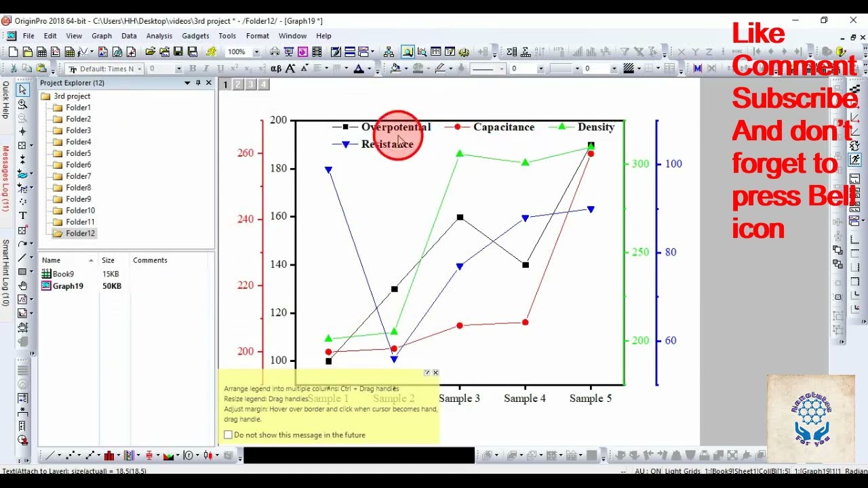Collapse Name column sort arrow
Image resolution: width=868 pixels, height=488 pixels.
tap(91, 260)
